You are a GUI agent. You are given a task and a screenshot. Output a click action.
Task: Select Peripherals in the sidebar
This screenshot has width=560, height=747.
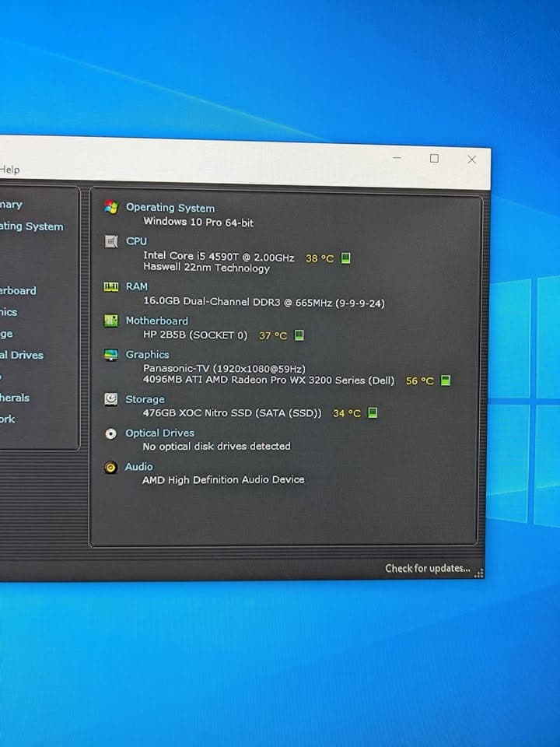pos(15,398)
